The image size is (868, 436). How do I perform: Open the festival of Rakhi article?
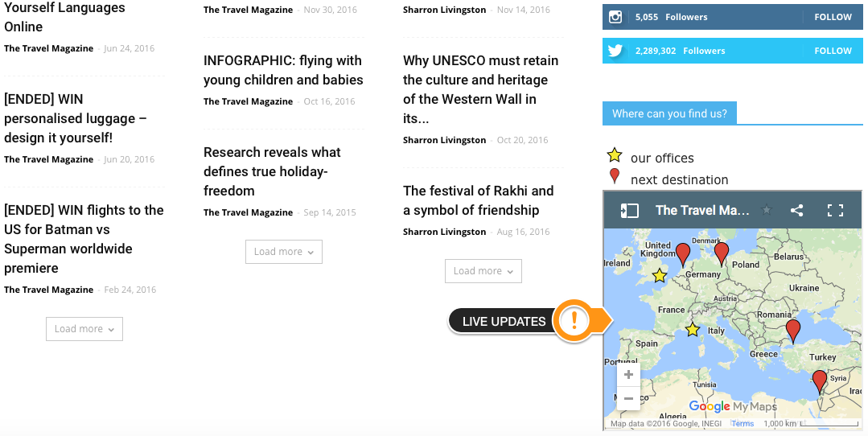coord(479,200)
